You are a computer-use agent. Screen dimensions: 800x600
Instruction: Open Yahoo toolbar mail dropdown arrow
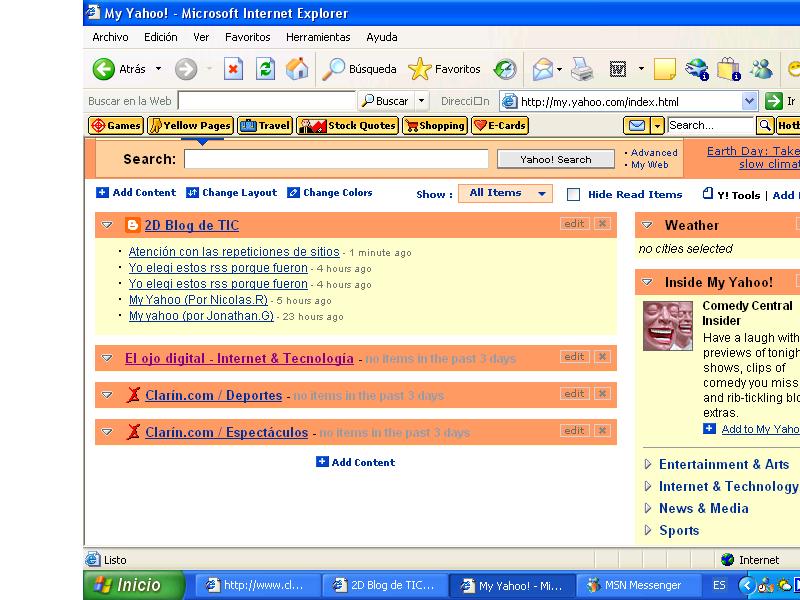pos(658,126)
